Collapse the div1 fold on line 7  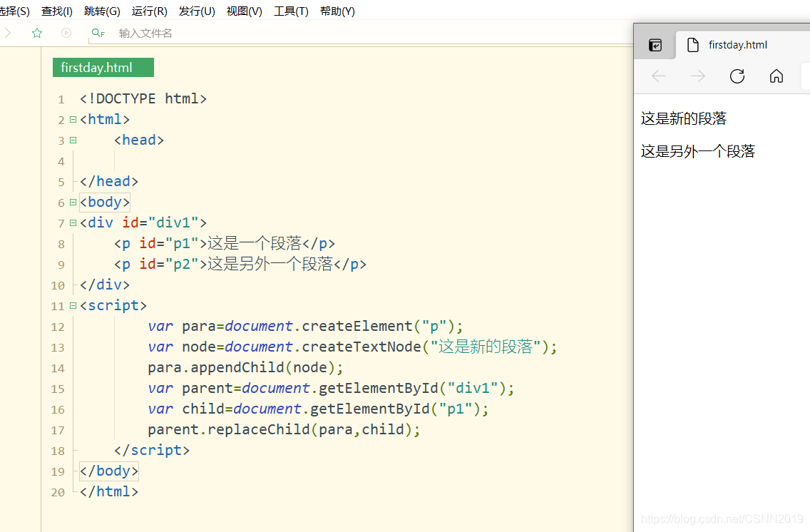(x=73, y=222)
